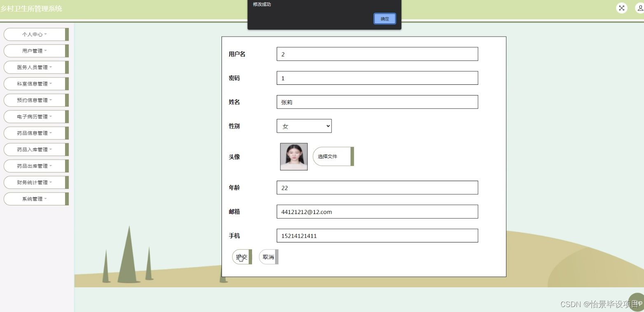
Task: Open the 性别 gender dropdown
Action: (304, 126)
